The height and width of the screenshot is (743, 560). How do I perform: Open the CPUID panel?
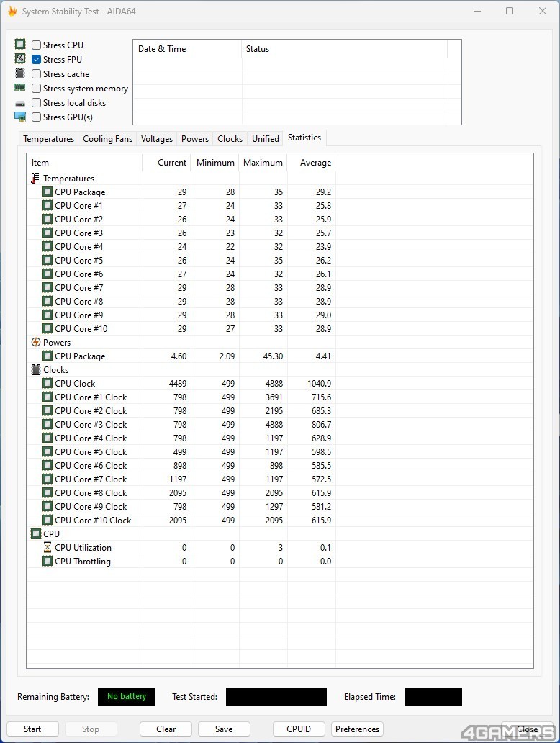(x=299, y=729)
